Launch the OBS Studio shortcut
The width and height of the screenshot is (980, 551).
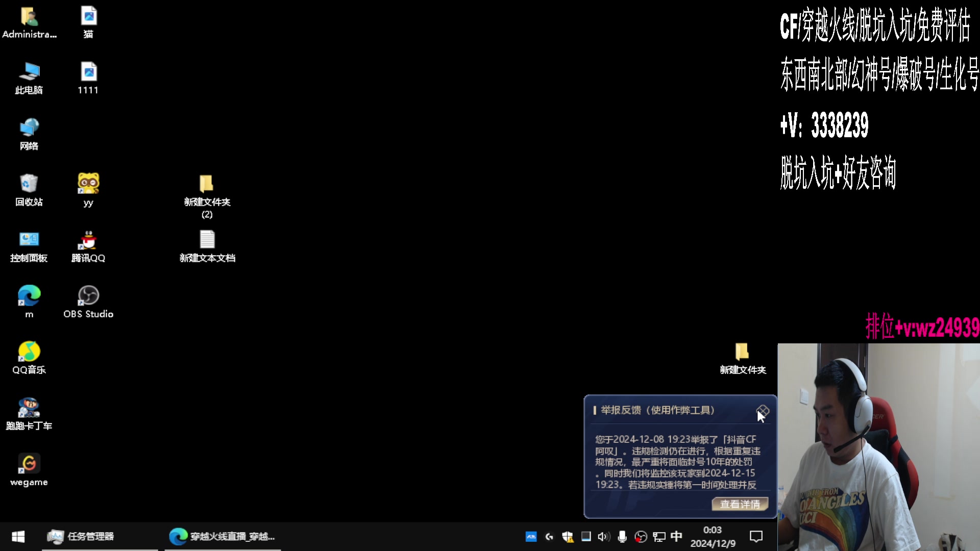pyautogui.click(x=88, y=302)
